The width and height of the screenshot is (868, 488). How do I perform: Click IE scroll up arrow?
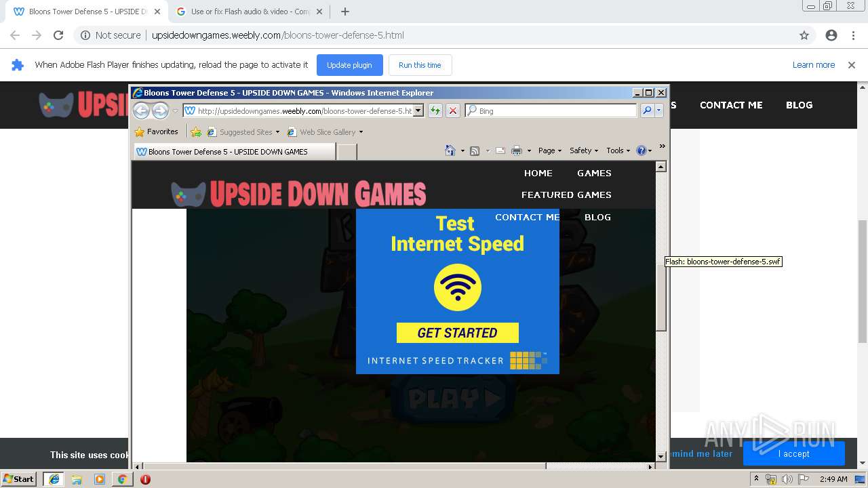click(x=661, y=167)
